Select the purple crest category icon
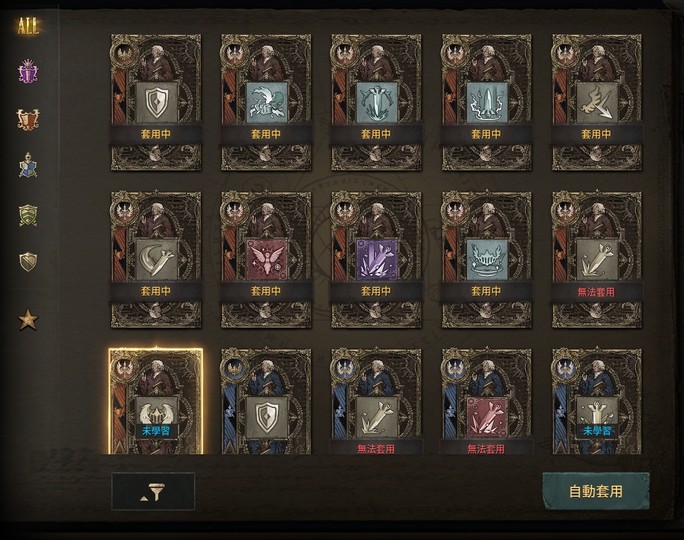Screen dimensions: 684x540 28,72
